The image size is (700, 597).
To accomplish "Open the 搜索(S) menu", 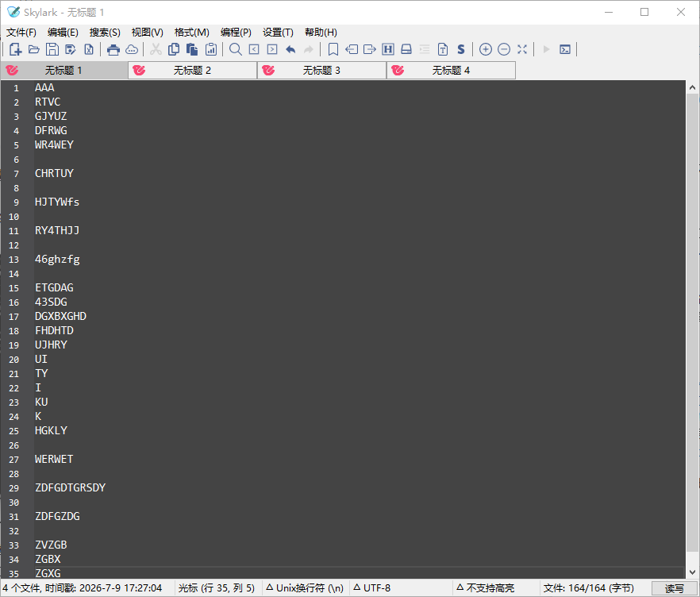I will point(105,32).
